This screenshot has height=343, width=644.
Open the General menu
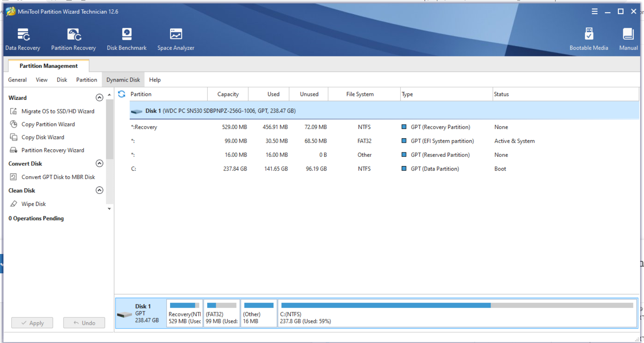[17, 80]
